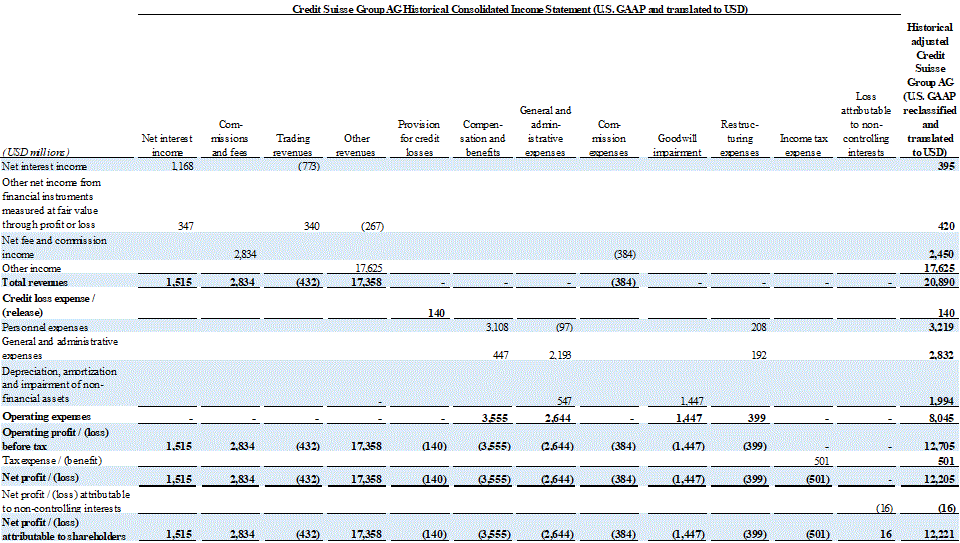Select the 'Commission expenses' column header
This screenshot has height=543, width=960.
point(609,138)
